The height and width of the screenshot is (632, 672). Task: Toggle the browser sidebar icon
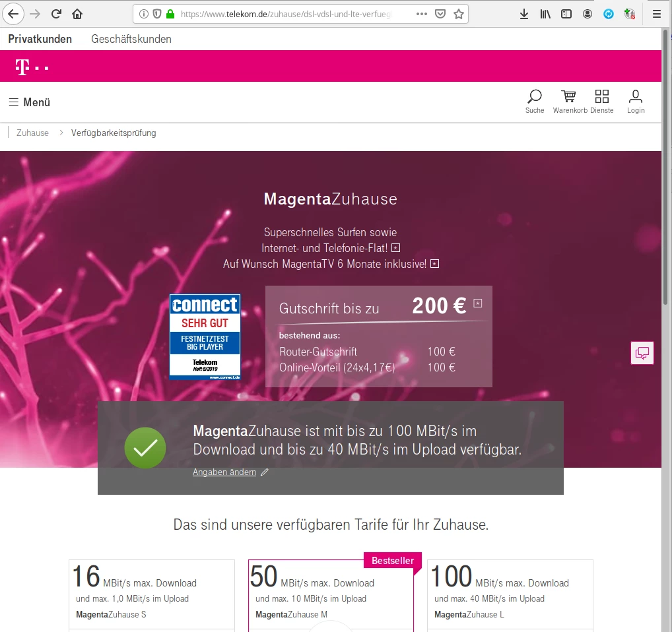pyautogui.click(x=566, y=14)
